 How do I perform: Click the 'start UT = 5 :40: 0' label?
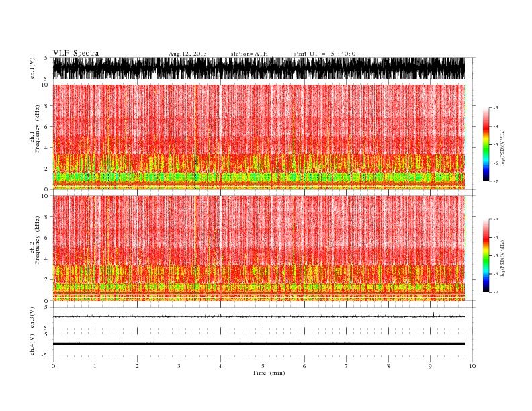[324, 54]
